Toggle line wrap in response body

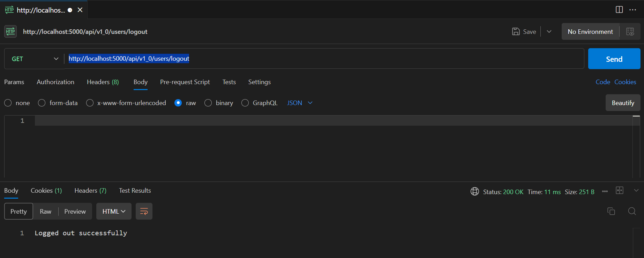(x=144, y=211)
